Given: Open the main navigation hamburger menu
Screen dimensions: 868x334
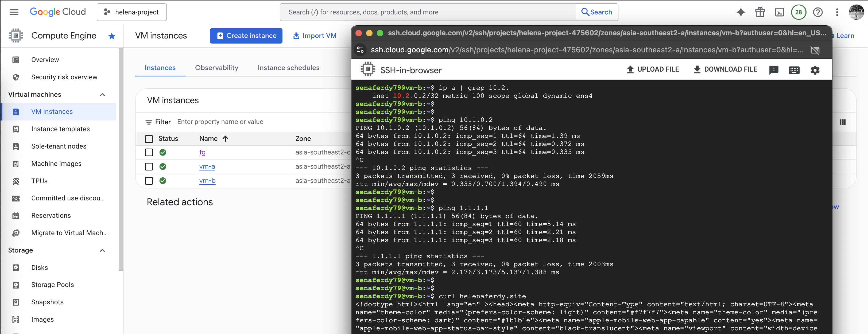Looking at the screenshot, I should (x=14, y=13).
